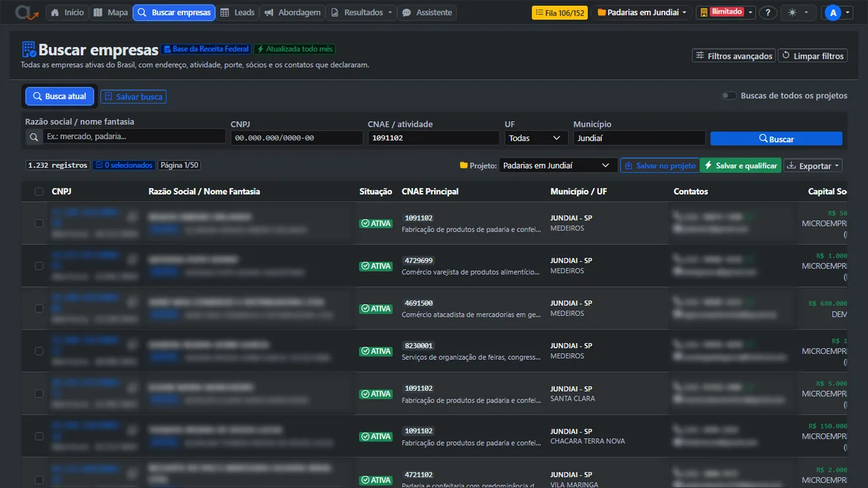This screenshot has width=868, height=488.
Task: Click the blue user avatar 'A'
Action: 832,12
